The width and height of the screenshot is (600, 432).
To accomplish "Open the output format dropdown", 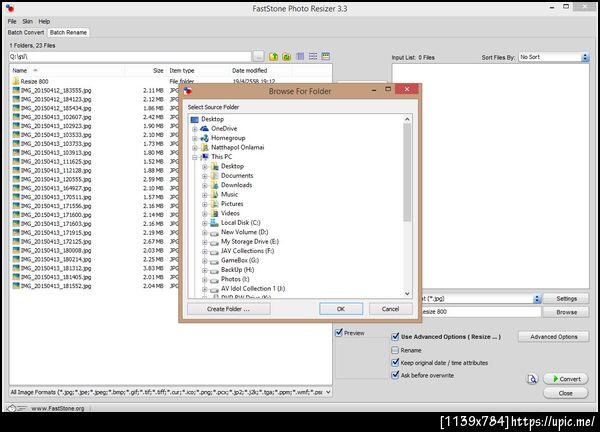I will tap(537, 298).
